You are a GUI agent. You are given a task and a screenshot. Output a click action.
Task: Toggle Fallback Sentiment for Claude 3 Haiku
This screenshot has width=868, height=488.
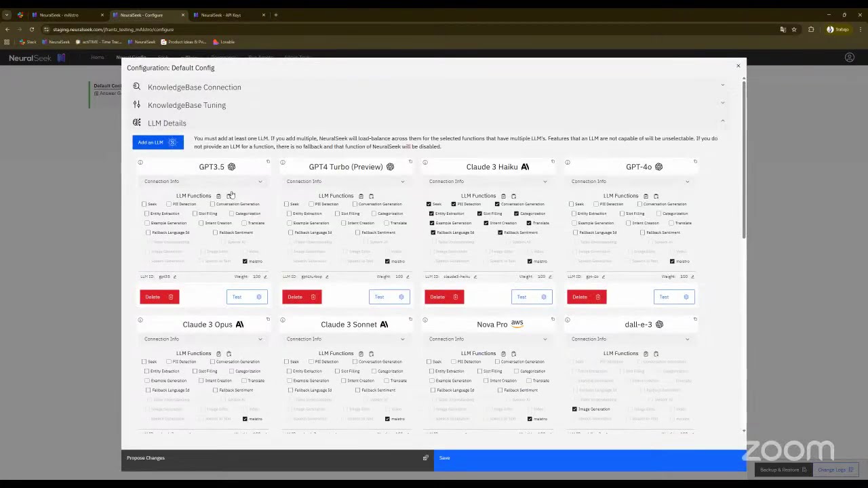[x=500, y=232]
